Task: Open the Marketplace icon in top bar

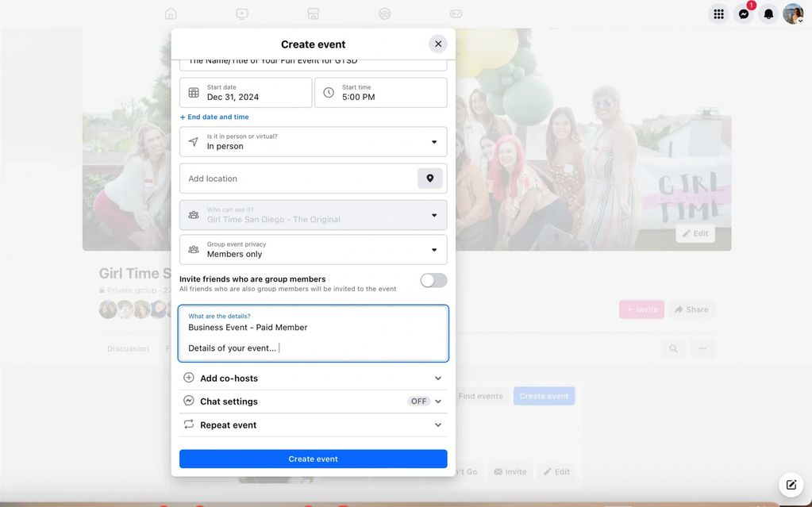Action: [314, 13]
